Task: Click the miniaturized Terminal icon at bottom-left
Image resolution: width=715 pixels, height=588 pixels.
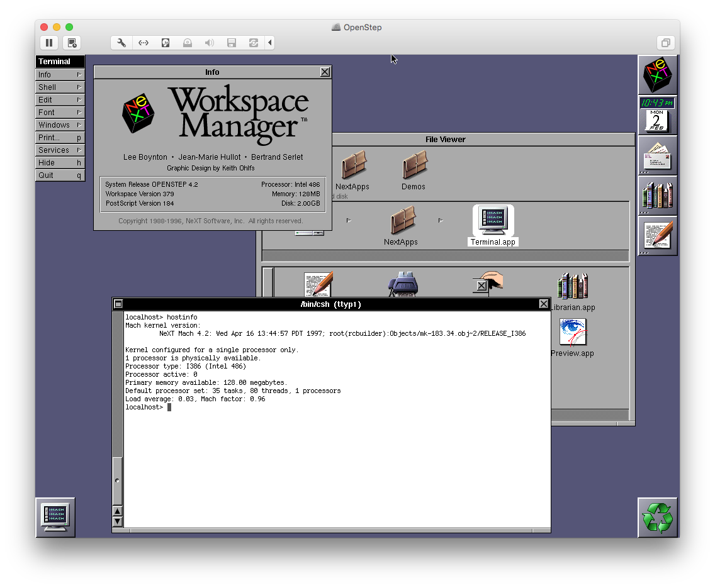Action: [x=55, y=518]
